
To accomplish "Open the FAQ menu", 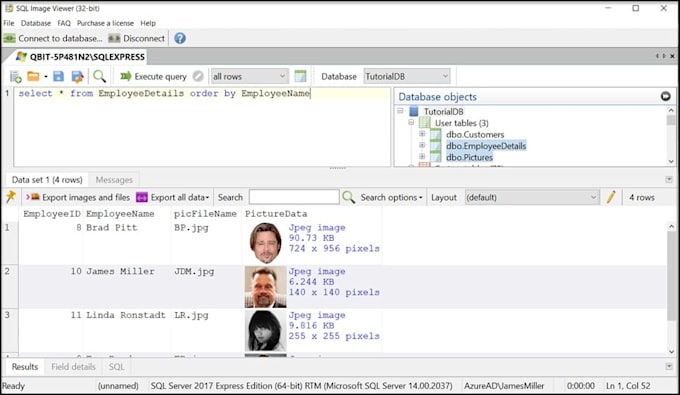I will click(64, 23).
